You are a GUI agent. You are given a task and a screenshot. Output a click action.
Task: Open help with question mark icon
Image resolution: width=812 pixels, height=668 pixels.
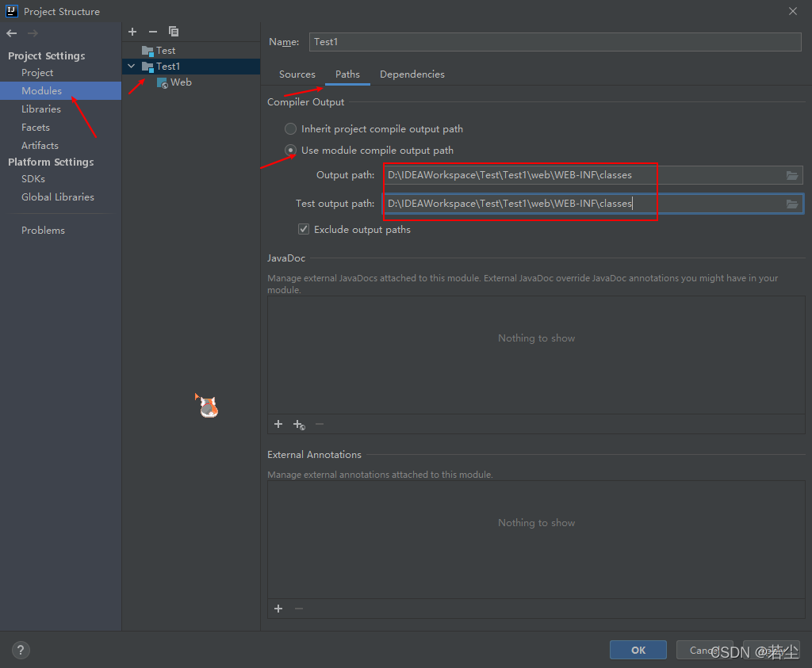point(21,650)
